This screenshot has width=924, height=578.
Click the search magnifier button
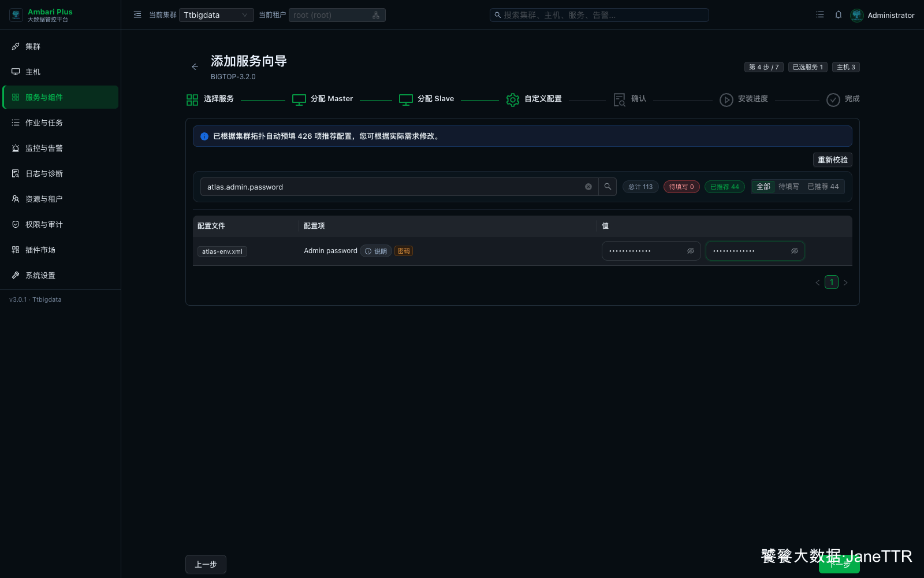(608, 187)
